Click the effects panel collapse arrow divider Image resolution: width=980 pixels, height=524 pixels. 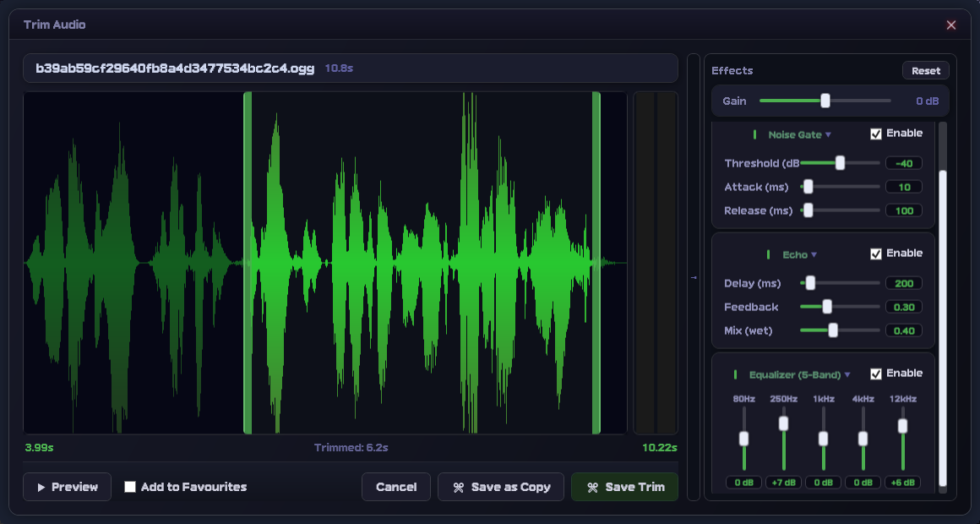(x=694, y=277)
